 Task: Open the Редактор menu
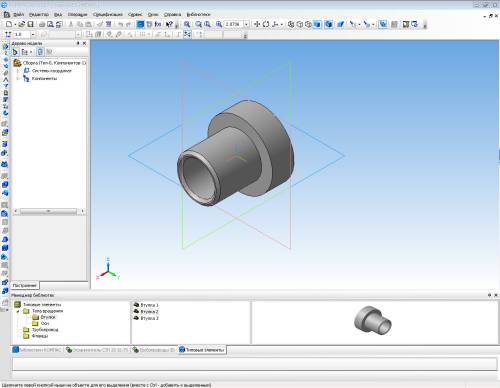tap(39, 14)
